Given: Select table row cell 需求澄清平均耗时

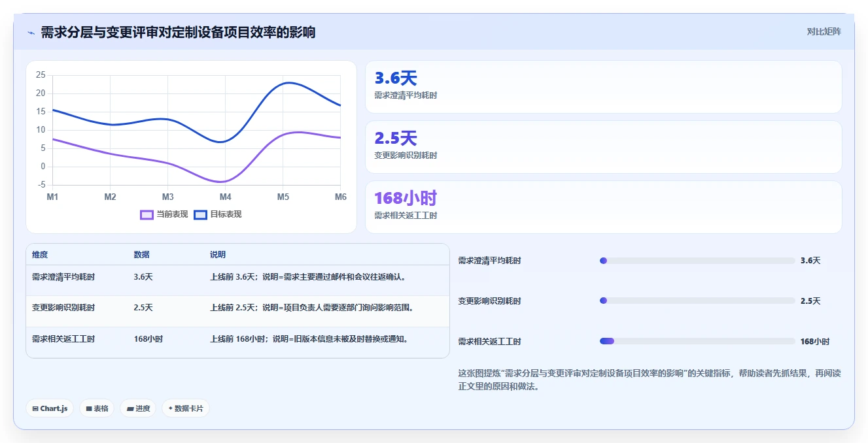Looking at the screenshot, I should point(63,277).
